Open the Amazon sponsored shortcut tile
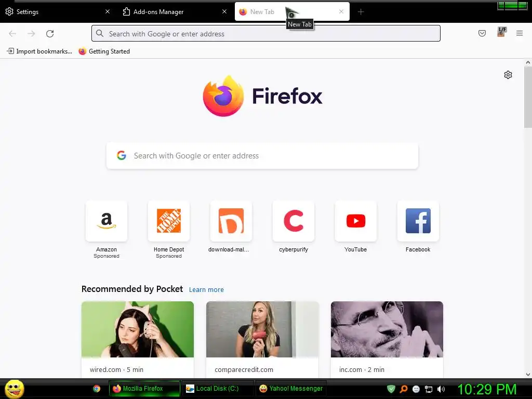532x399 pixels. (x=106, y=221)
